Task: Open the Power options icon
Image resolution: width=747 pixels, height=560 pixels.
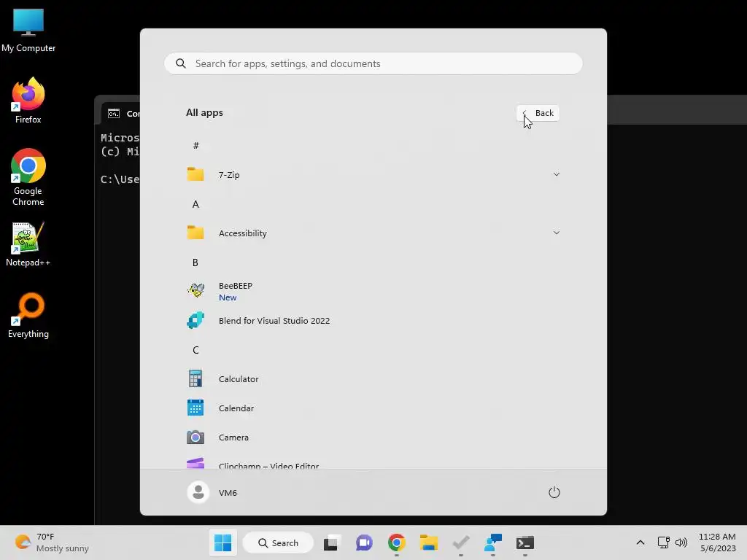Action: pos(554,492)
